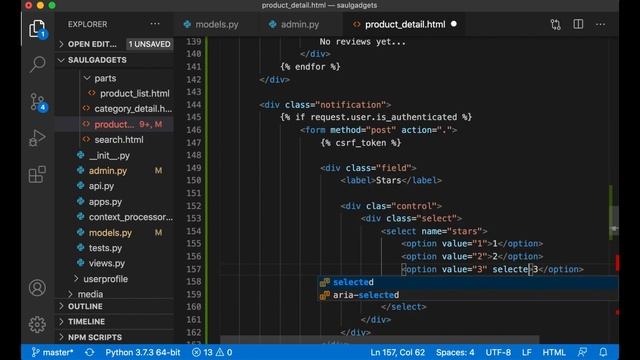Open search.html in explorer
Viewport: 640px width, 360px height.
[119, 140]
